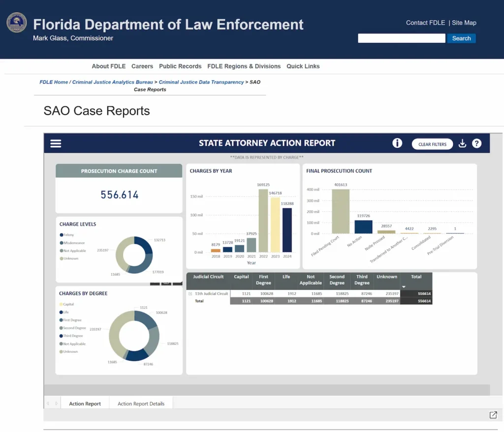Click the 2022 bar in Charges by Year
This screenshot has width=504, height=432.
tap(263, 221)
